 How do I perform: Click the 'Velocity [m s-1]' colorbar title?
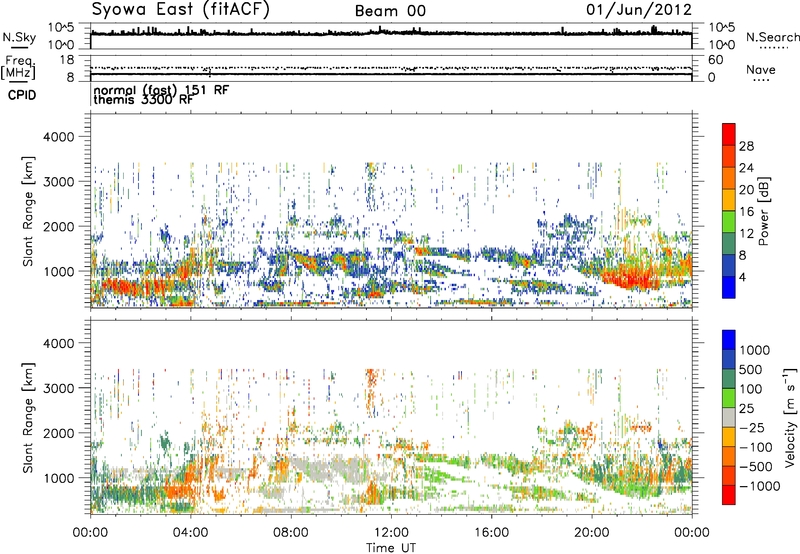point(790,417)
